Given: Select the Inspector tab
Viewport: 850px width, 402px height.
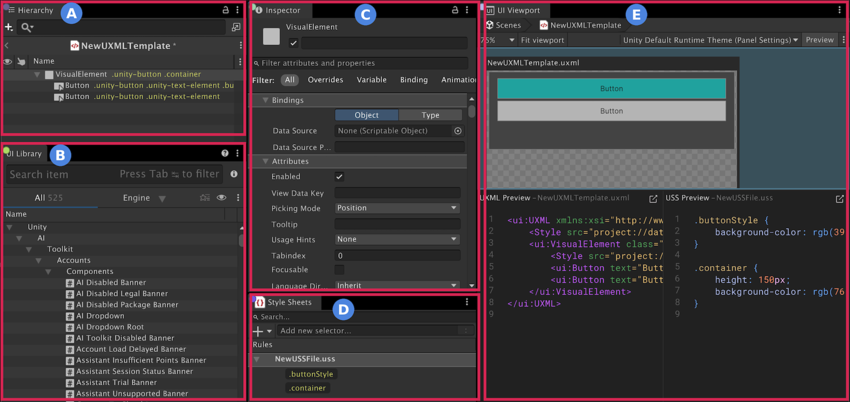Looking at the screenshot, I should (282, 10).
